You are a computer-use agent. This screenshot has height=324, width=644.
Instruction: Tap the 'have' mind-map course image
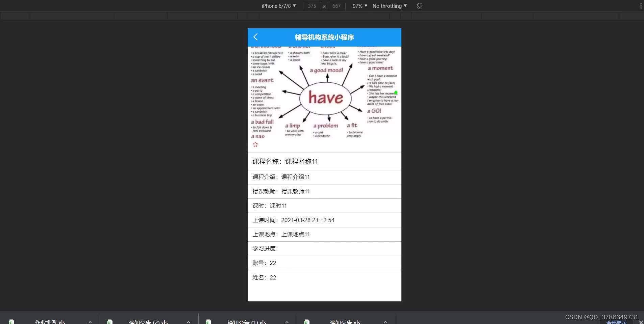324,93
